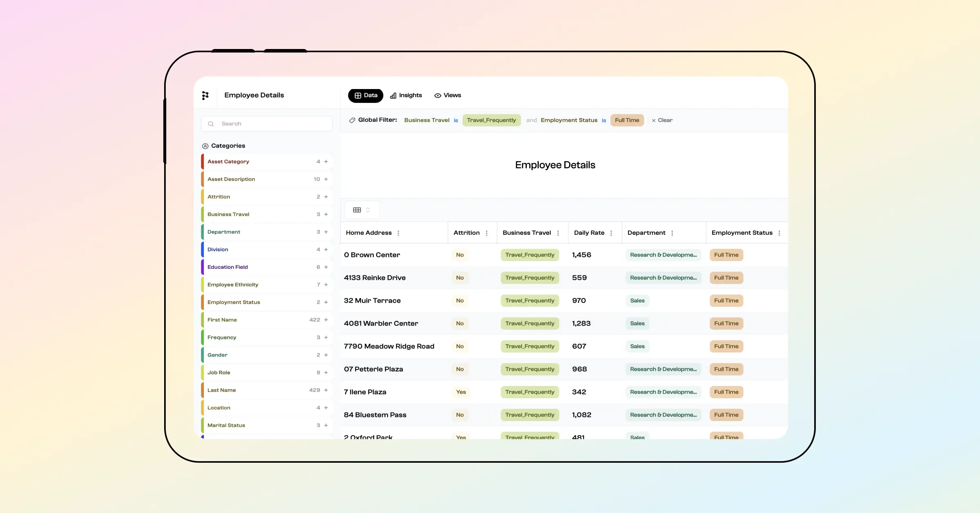The width and height of the screenshot is (980, 513).
Task: Click Division category color bar
Action: (203, 250)
